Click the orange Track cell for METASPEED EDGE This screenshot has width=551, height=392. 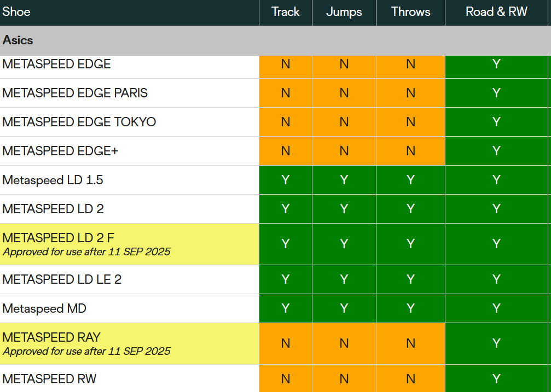285,64
